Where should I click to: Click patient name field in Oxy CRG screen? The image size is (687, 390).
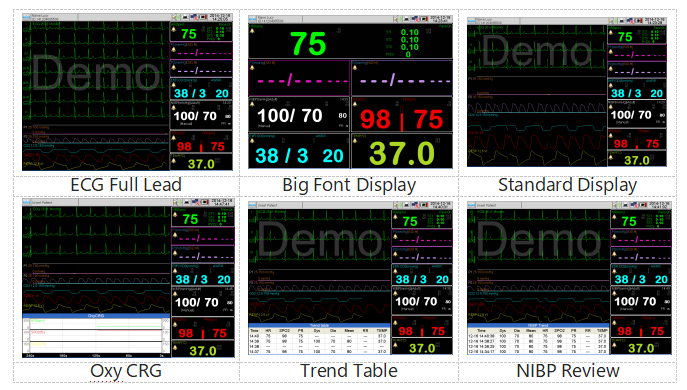(x=54, y=202)
